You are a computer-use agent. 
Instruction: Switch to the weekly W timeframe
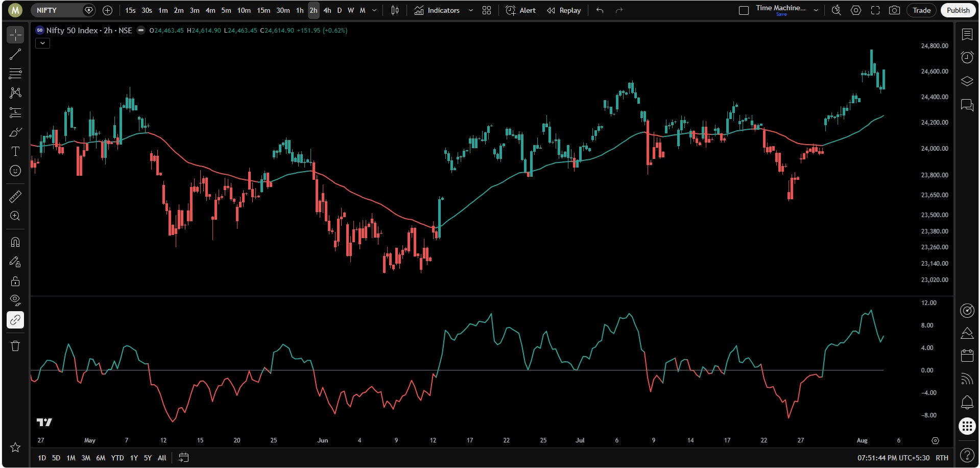pos(351,10)
